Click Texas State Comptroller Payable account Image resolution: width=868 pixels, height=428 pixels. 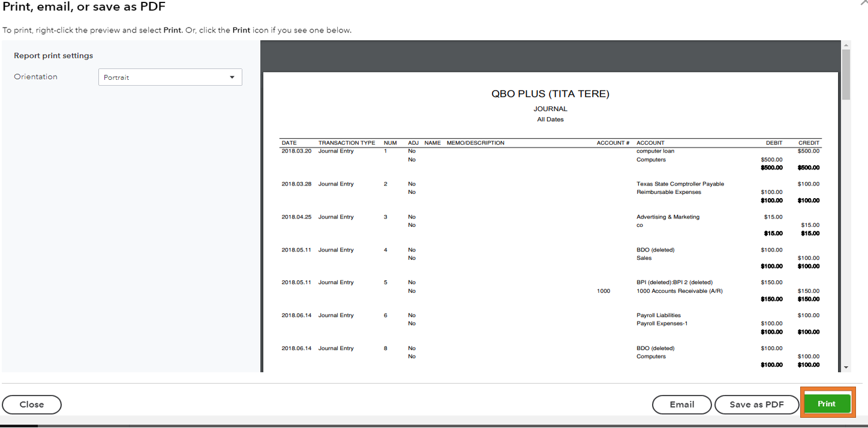[680, 184]
